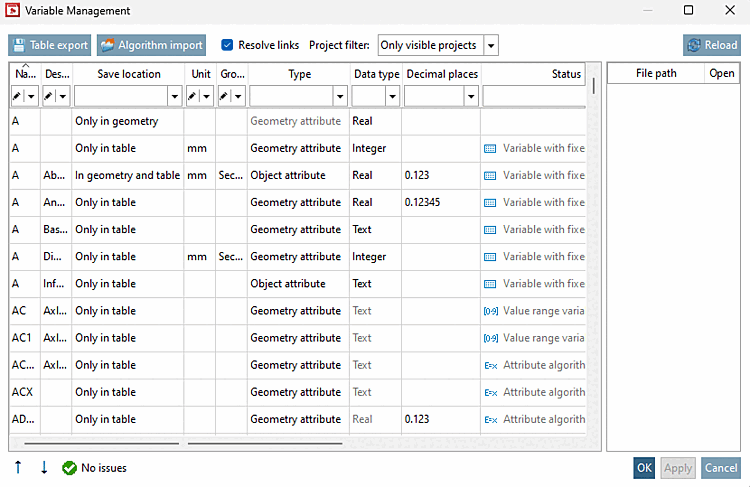The width and height of the screenshot is (750, 487).
Task: Open the Data type filter dropdown
Action: pyautogui.click(x=392, y=97)
